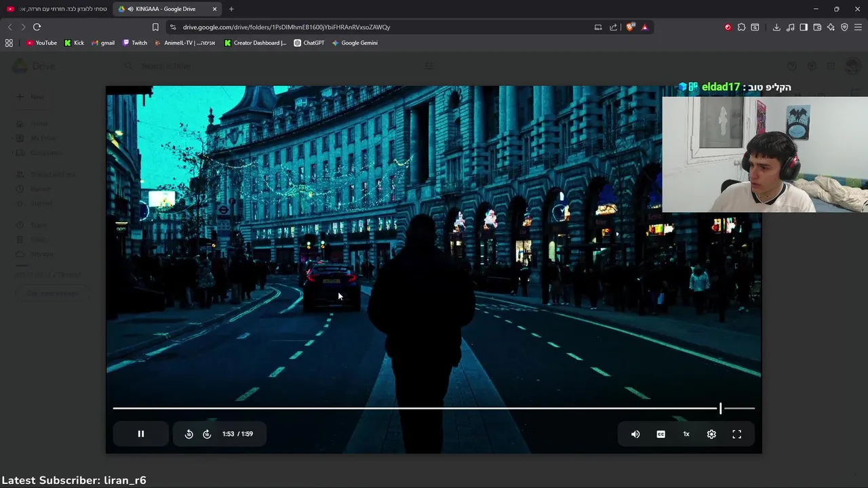Screen dimensions: 868x488
Task: Open the AnimeIL-TV bookmark
Action: click(184, 43)
